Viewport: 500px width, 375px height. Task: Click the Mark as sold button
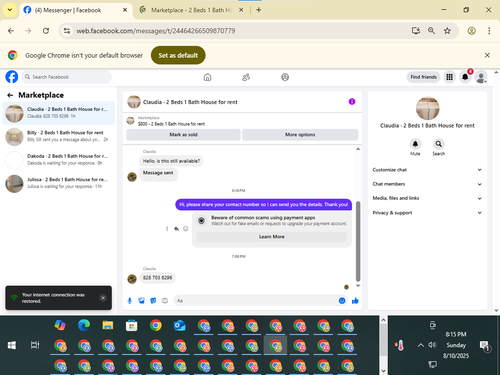coord(183,135)
